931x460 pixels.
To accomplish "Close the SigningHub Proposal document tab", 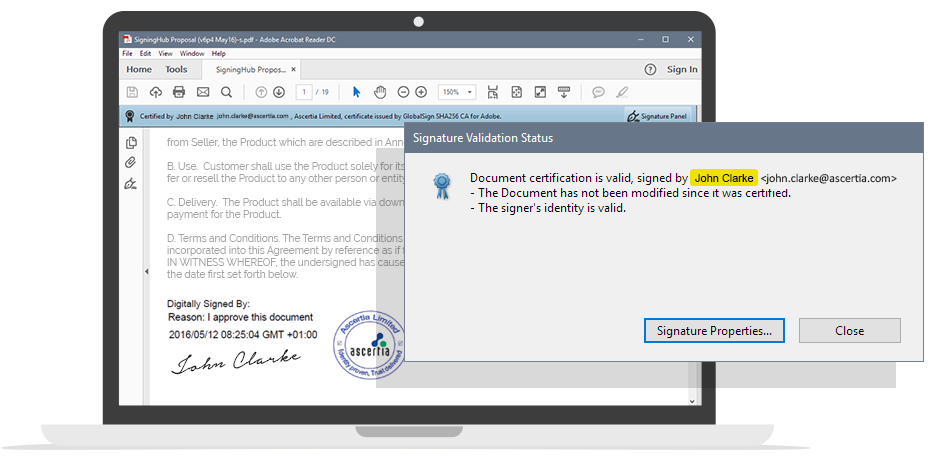I will coord(296,69).
